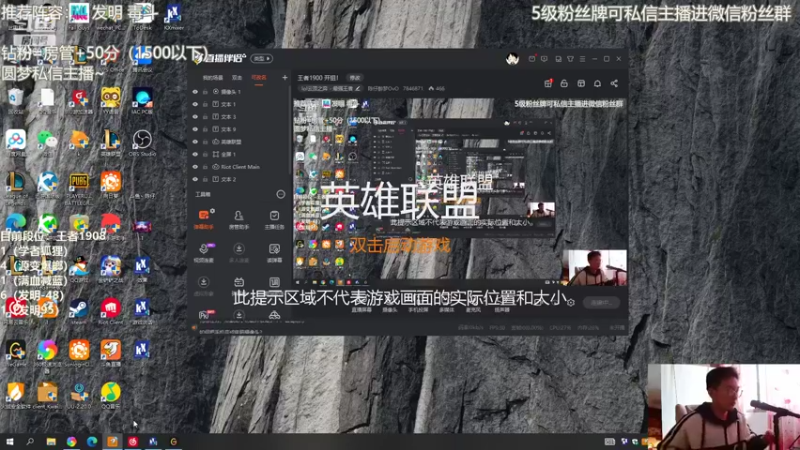
Task: Add a new scene with plus icon
Action: coord(285,78)
